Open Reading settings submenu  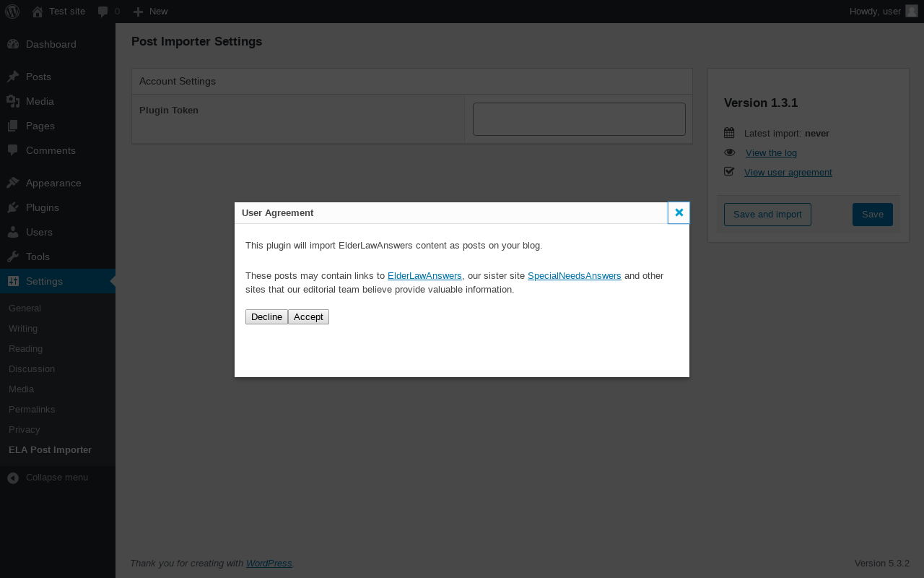[25, 348]
